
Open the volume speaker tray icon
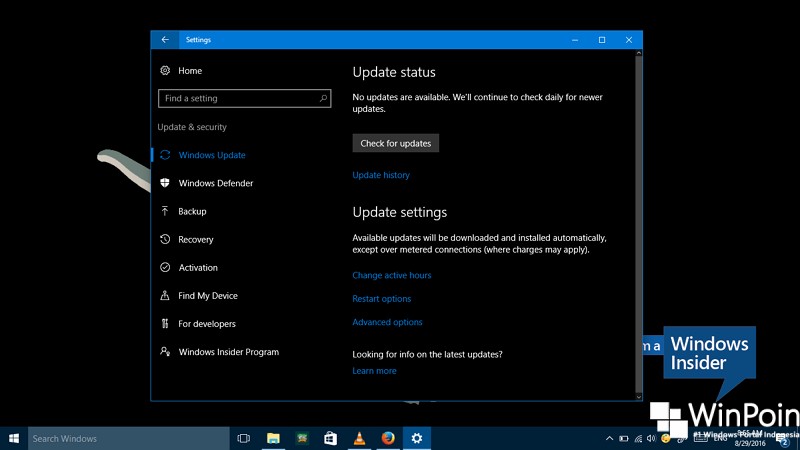click(x=651, y=438)
